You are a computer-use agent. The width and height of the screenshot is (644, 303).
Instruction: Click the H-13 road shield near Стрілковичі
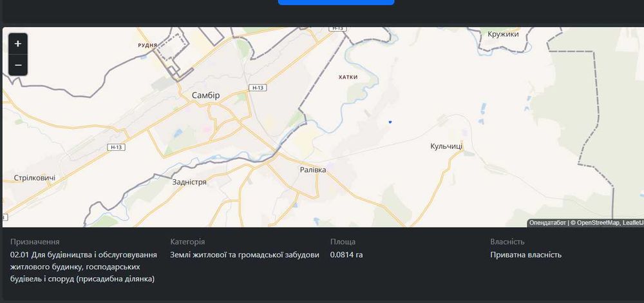pyautogui.click(x=116, y=148)
